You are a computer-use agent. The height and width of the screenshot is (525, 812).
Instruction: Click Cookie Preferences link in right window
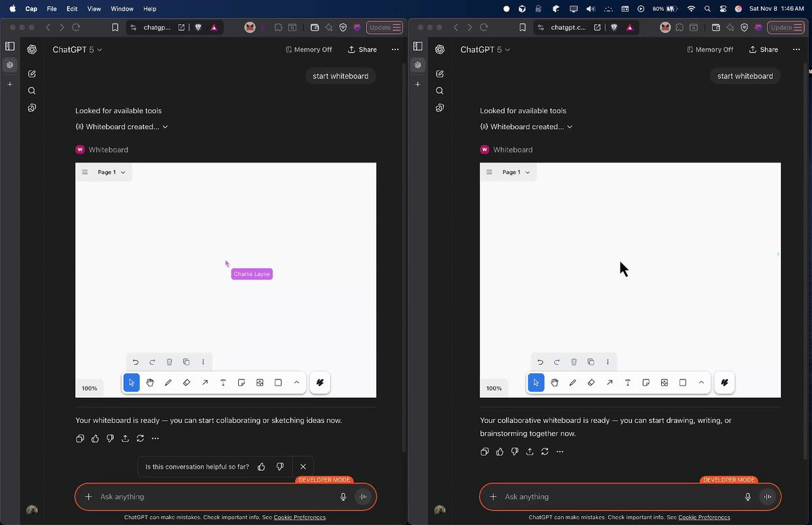click(704, 518)
